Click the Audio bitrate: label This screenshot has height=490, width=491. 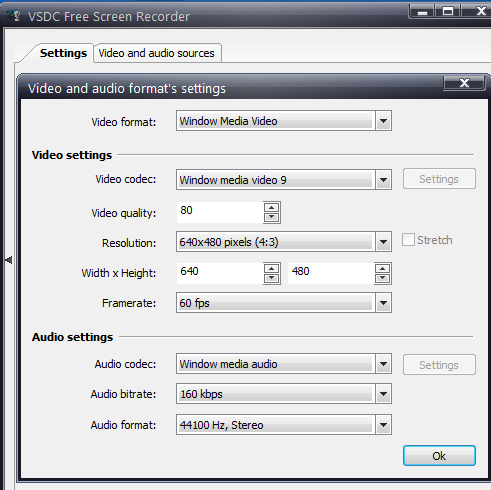123,394
